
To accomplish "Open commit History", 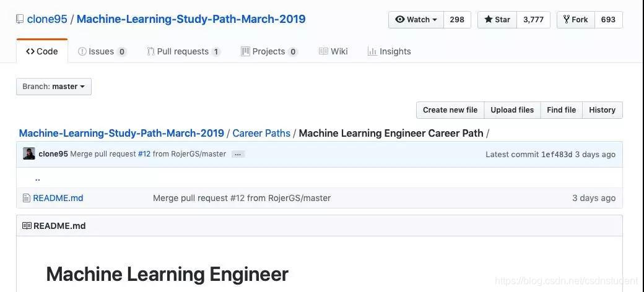I will point(602,110).
